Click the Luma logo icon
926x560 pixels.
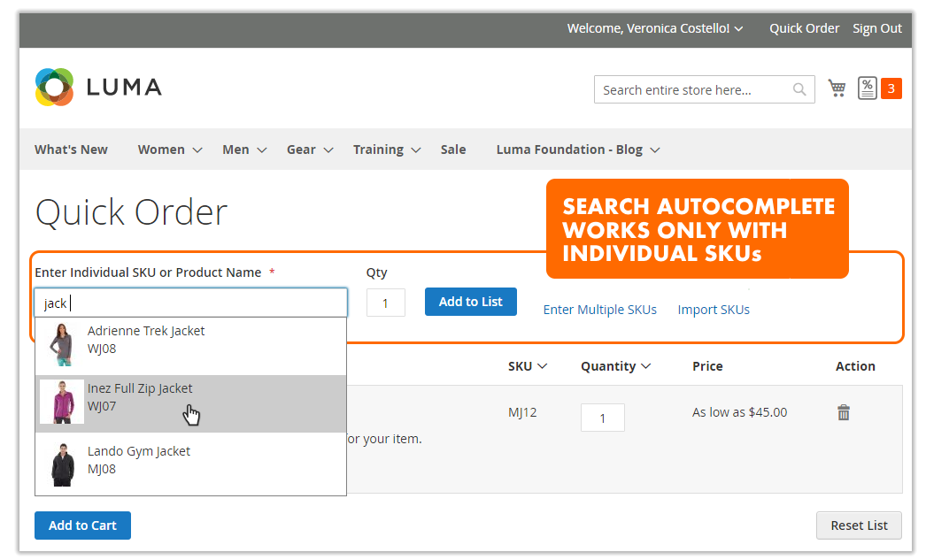pyautogui.click(x=54, y=88)
